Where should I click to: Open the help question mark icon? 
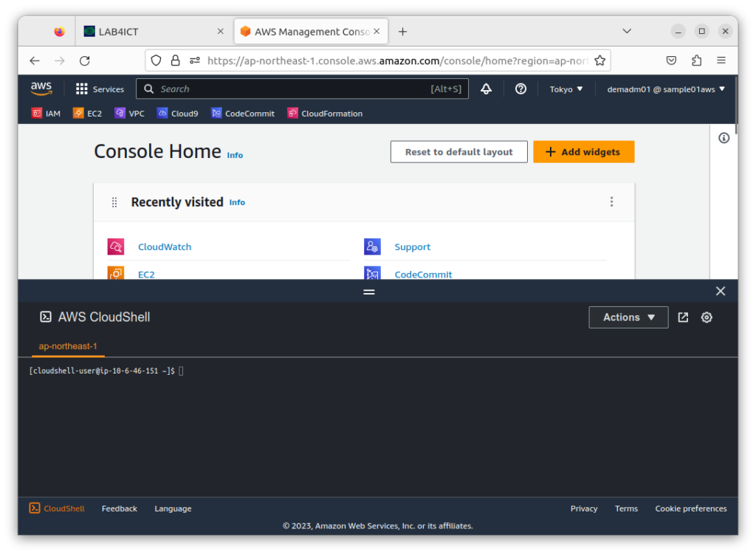520,89
